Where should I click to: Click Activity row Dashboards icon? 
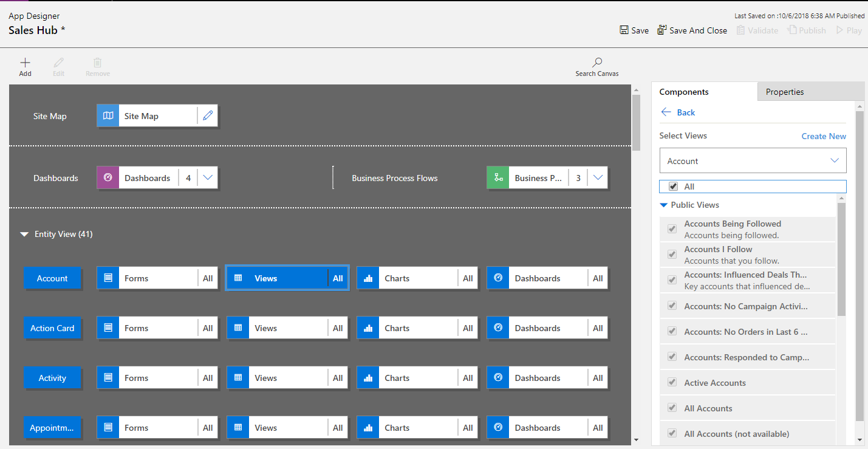pyautogui.click(x=498, y=377)
